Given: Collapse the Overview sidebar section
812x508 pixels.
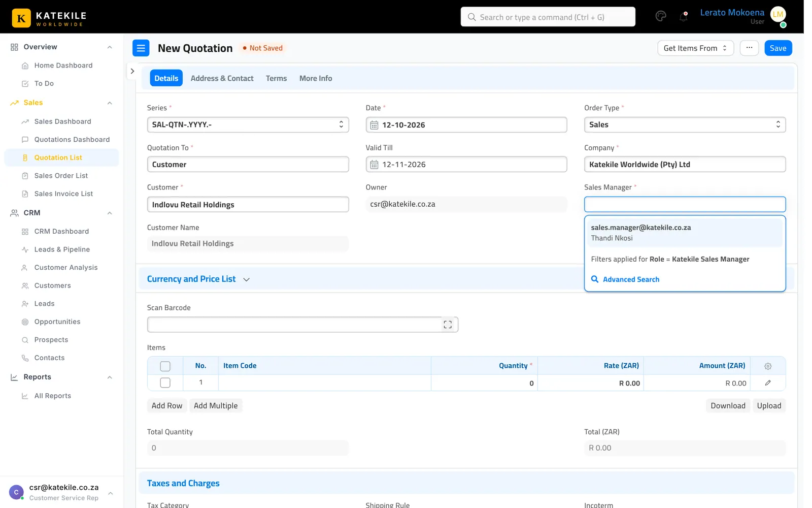Looking at the screenshot, I should (110, 47).
